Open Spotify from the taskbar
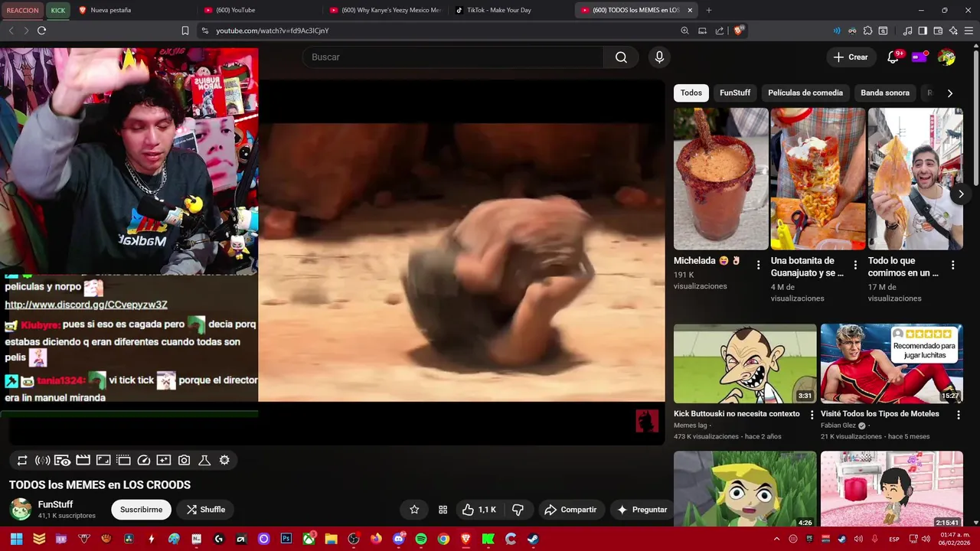 click(421, 539)
